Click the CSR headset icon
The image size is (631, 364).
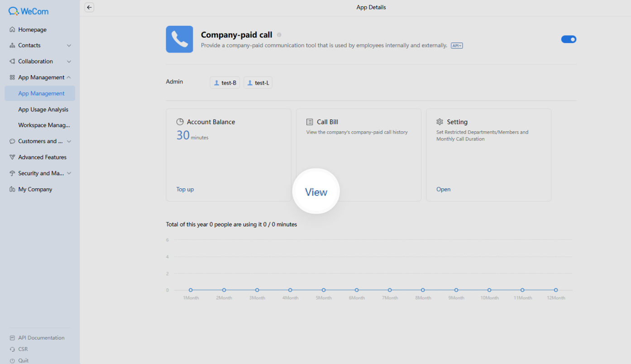pos(12,349)
